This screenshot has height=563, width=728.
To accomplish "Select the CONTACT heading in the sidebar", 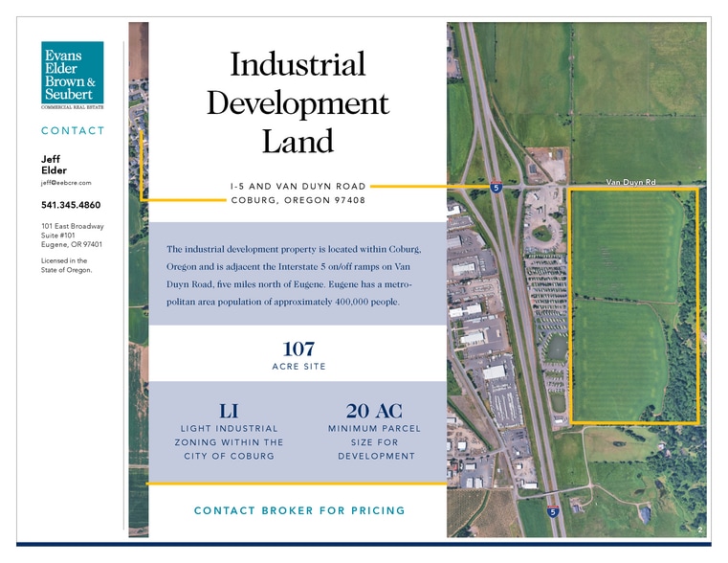I will point(73,131).
